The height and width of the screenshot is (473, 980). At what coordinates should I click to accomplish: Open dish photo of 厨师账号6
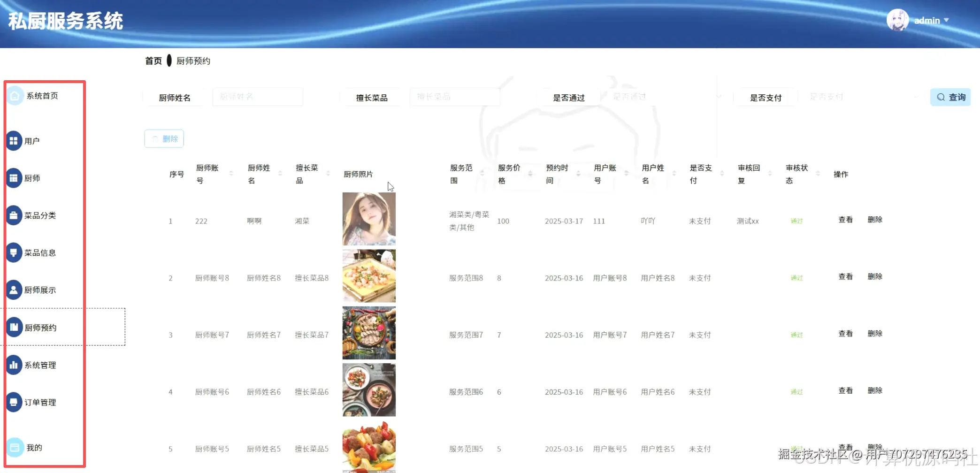click(369, 390)
